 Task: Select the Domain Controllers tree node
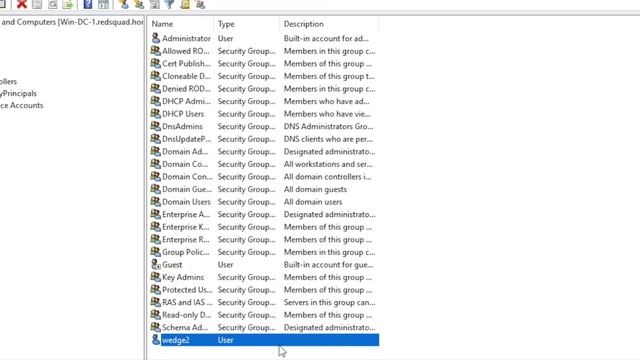[8, 82]
